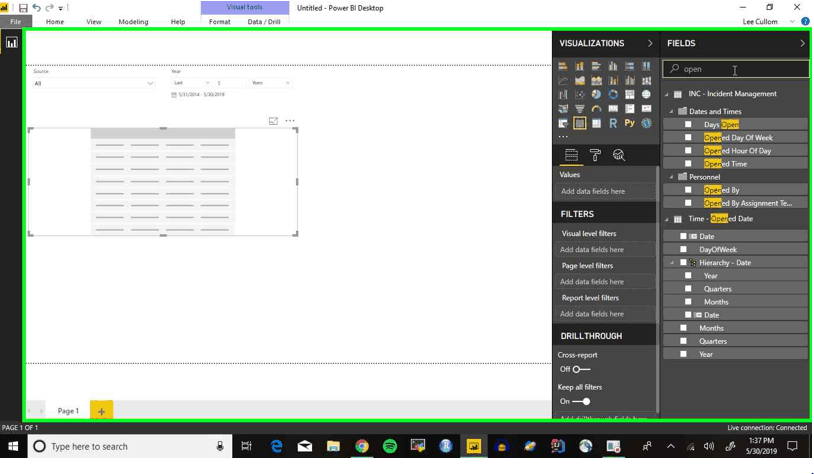Open More options on the table visual

(290, 121)
